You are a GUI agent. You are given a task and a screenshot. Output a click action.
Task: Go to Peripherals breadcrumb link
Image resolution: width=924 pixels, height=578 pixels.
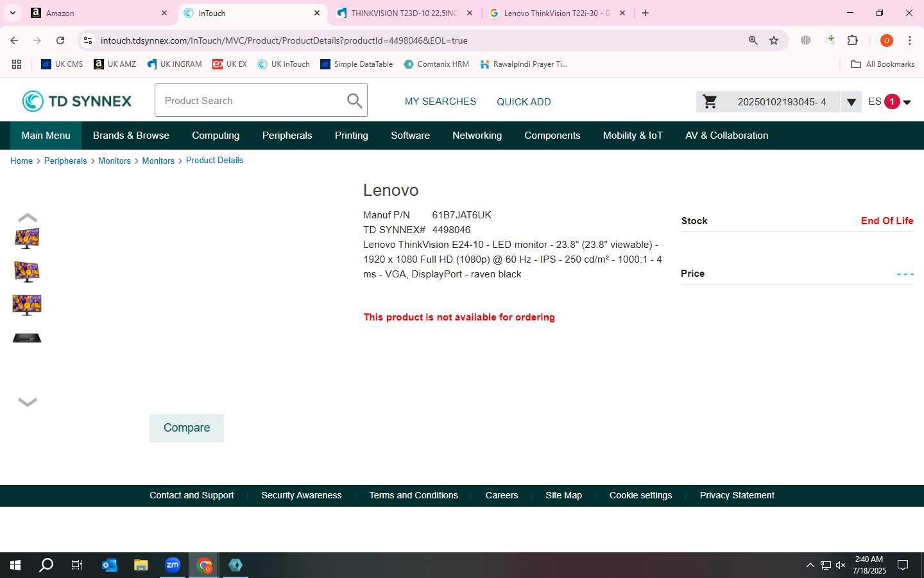65,161
